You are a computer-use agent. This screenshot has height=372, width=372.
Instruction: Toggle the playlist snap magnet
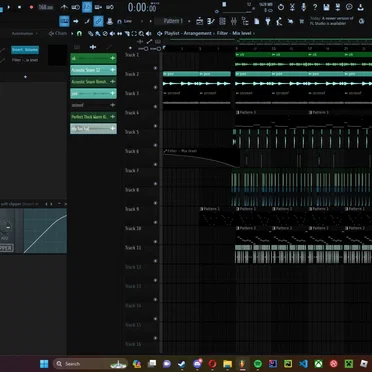tap(79, 33)
